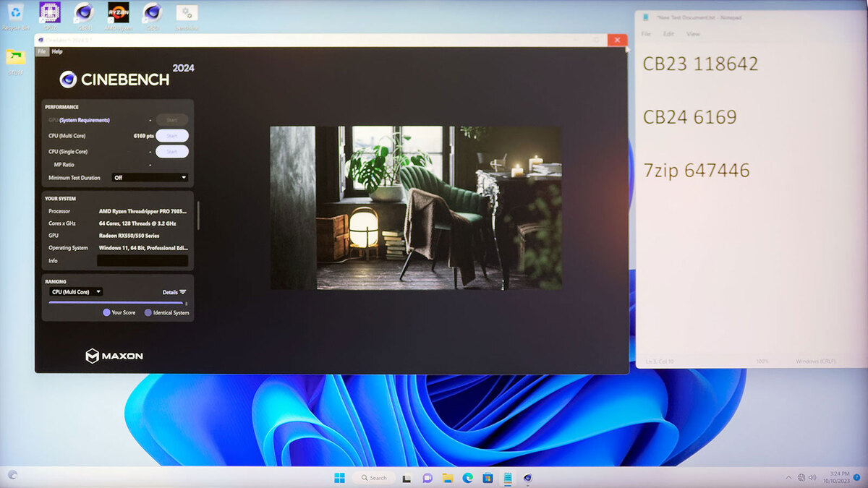Click the taskbar Search box
This screenshot has height=488, width=868.
[373, 478]
